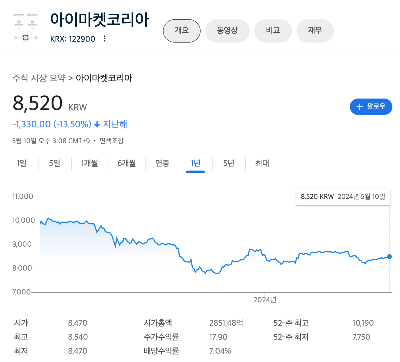Image resolution: width=400 pixels, height=362 pixels.
Task: Click the 52-주 최고 value 10,190
Action: (363, 323)
